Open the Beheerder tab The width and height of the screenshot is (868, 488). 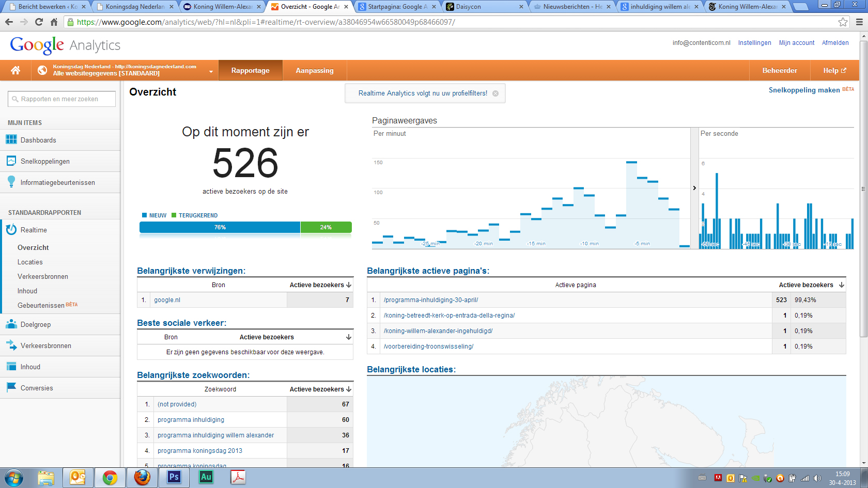coord(780,70)
